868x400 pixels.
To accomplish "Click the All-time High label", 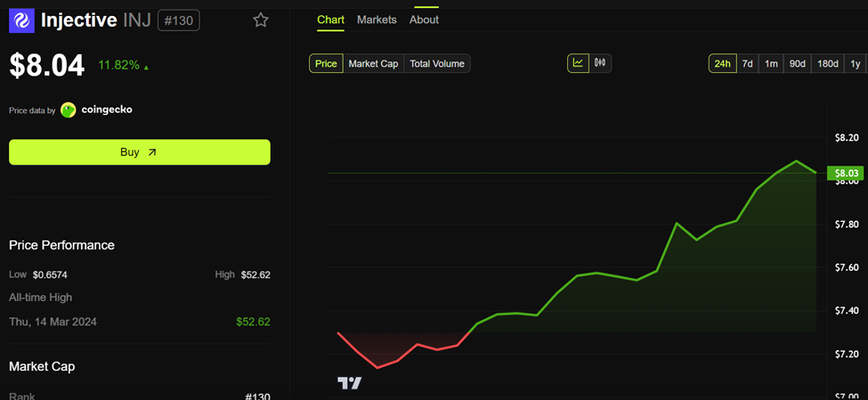I will pyautogui.click(x=40, y=298).
